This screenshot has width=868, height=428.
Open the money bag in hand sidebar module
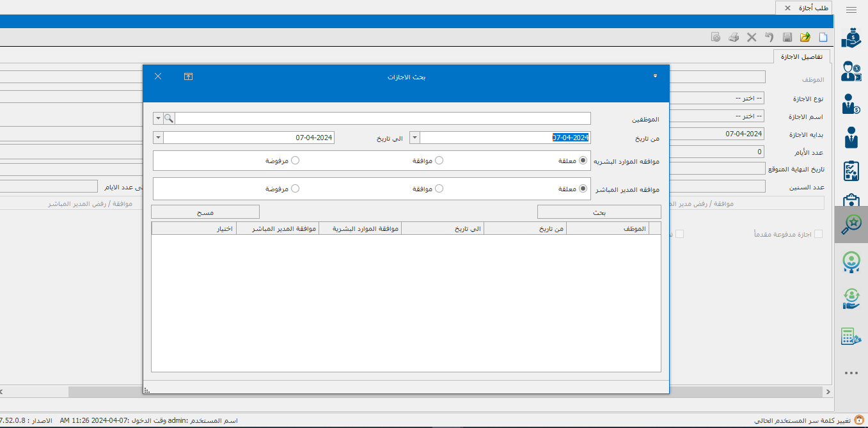point(851,38)
